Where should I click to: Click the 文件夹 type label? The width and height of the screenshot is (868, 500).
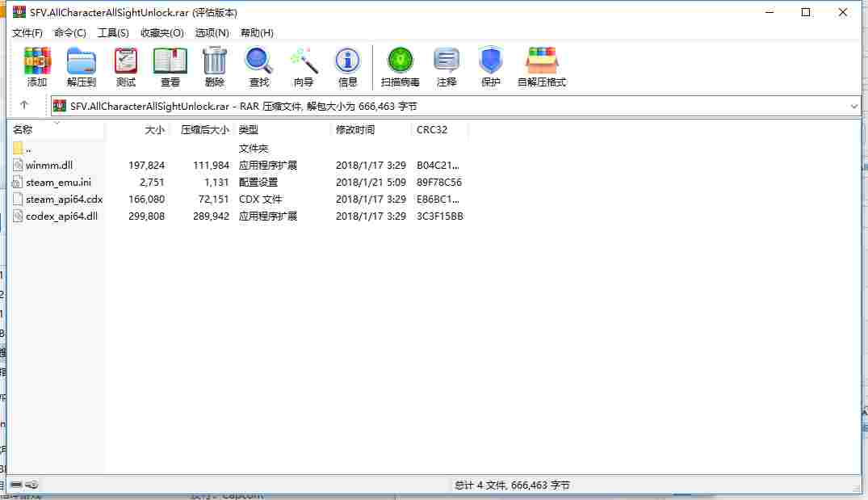coord(253,148)
